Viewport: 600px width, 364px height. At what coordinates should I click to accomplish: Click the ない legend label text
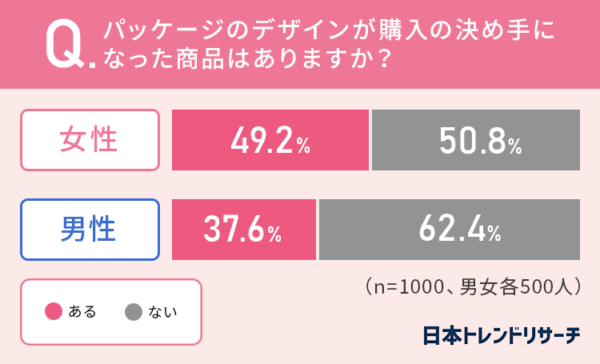163,312
